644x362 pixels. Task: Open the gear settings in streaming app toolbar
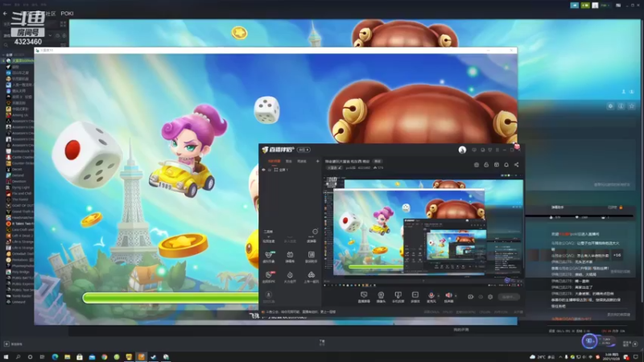click(490, 297)
